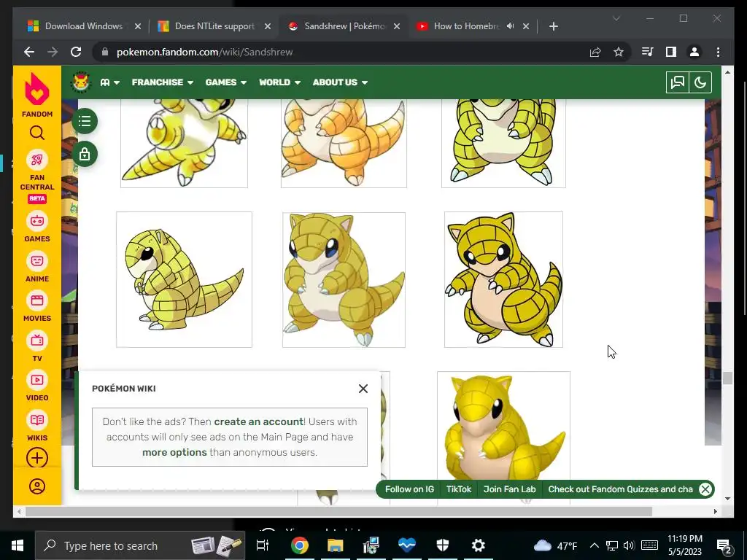Reload the page
Viewport: 747px width, 560px height.
point(76,52)
